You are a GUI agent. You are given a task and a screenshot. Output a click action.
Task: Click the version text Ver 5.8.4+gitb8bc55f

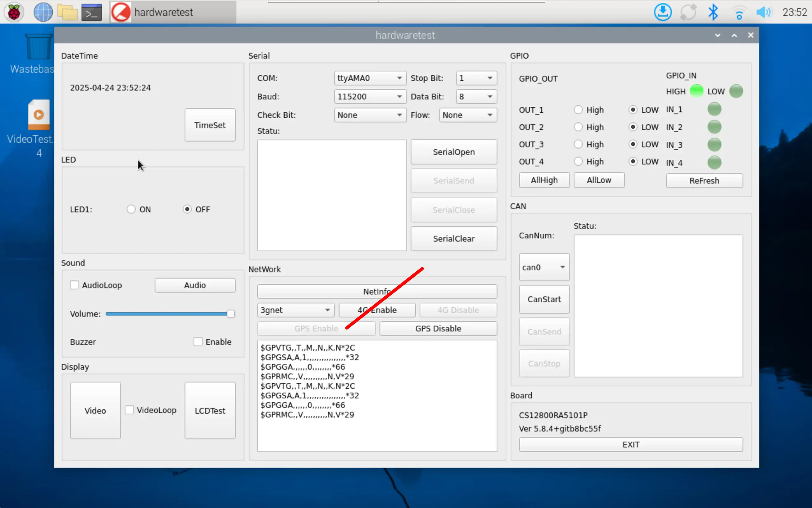tap(559, 428)
